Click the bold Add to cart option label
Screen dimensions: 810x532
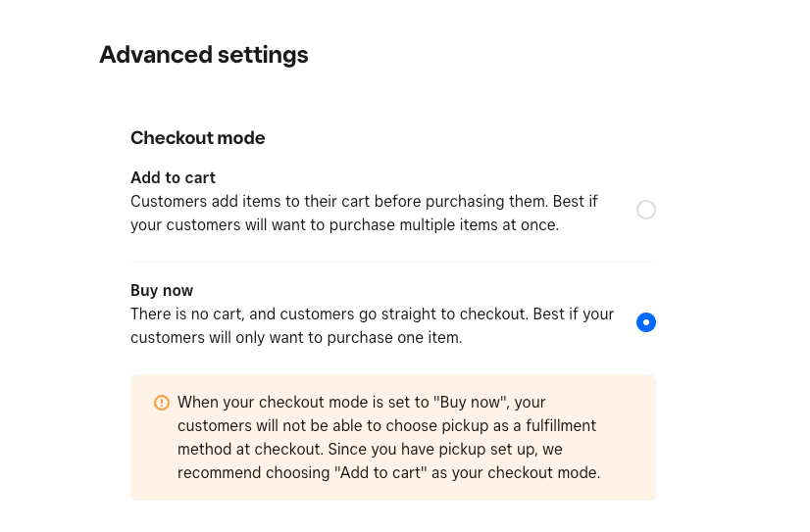tap(173, 177)
